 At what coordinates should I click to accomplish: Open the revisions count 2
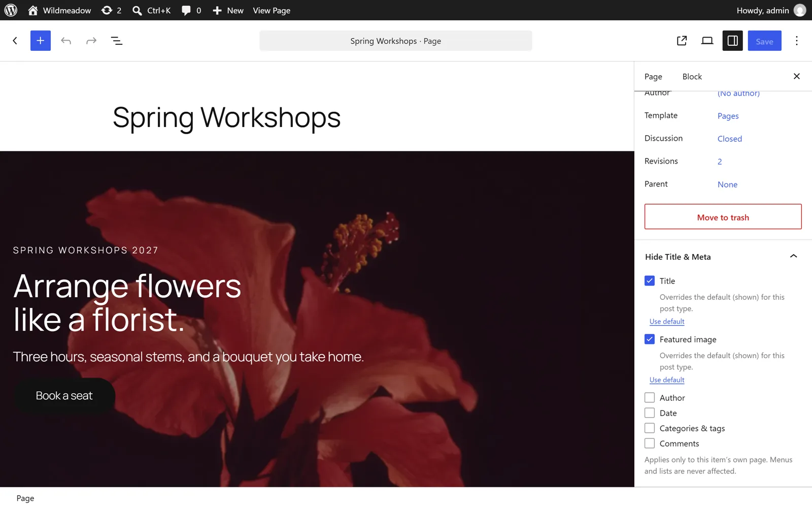[720, 162]
